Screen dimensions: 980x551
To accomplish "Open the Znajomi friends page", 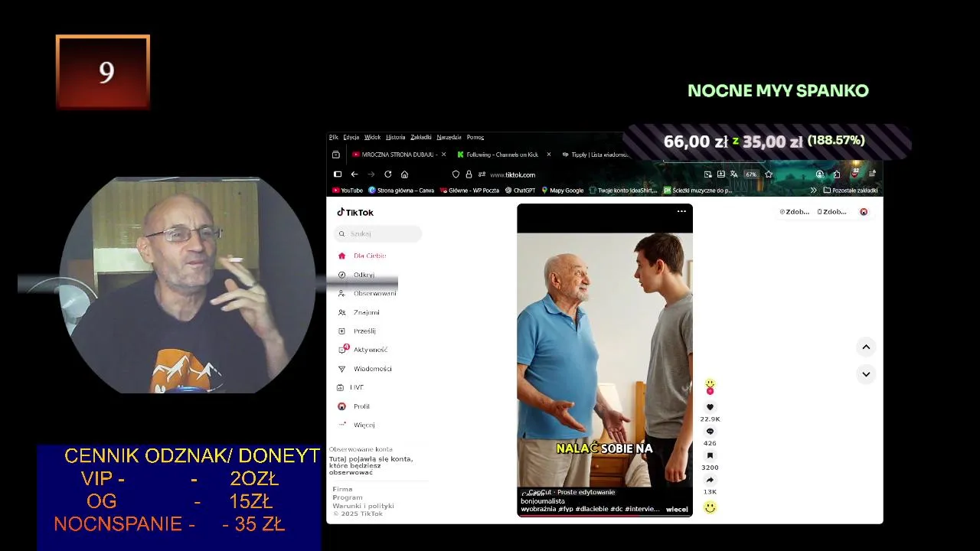I will [360, 312].
